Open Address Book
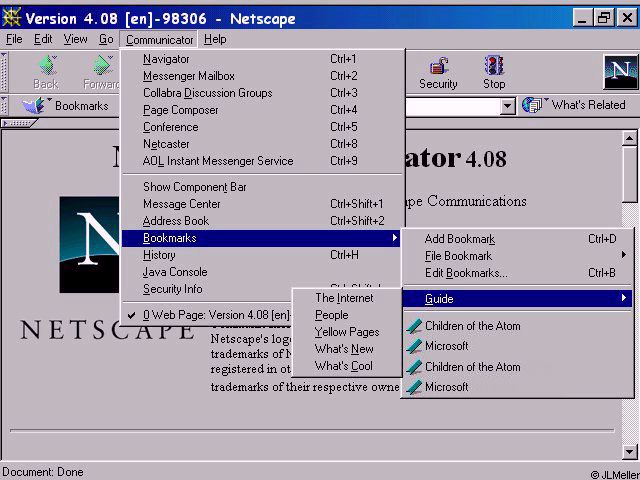 coord(263,221)
